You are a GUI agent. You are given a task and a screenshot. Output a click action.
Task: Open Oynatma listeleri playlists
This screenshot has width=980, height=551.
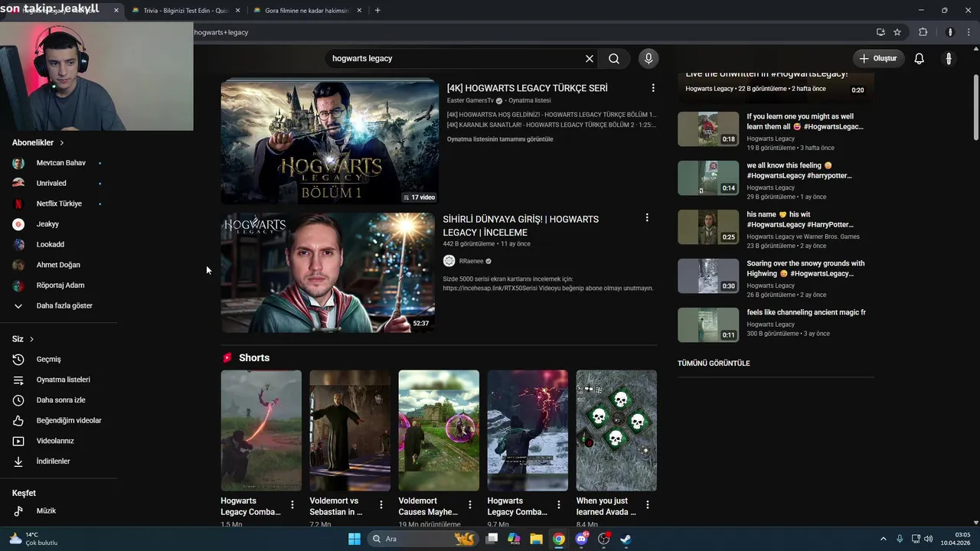(59, 380)
